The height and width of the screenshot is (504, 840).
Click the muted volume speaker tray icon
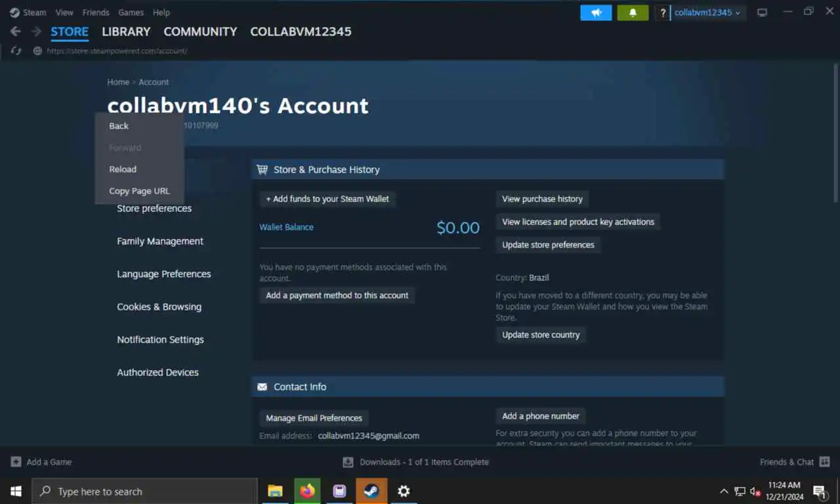(755, 491)
